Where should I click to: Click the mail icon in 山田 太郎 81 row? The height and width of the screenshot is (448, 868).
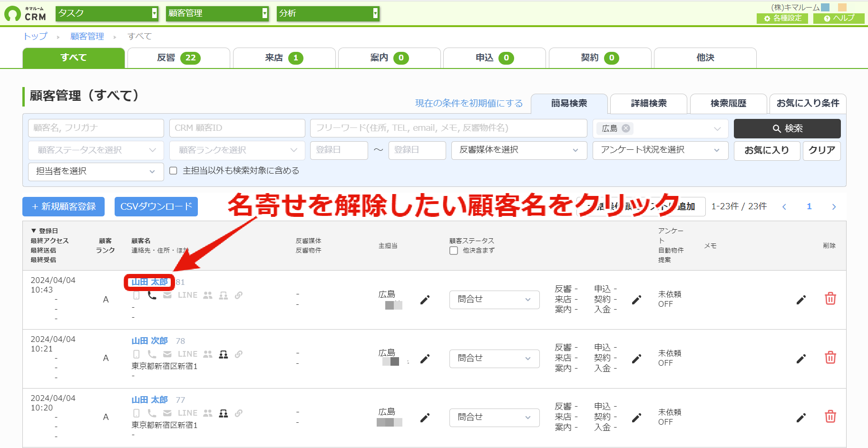click(x=167, y=295)
